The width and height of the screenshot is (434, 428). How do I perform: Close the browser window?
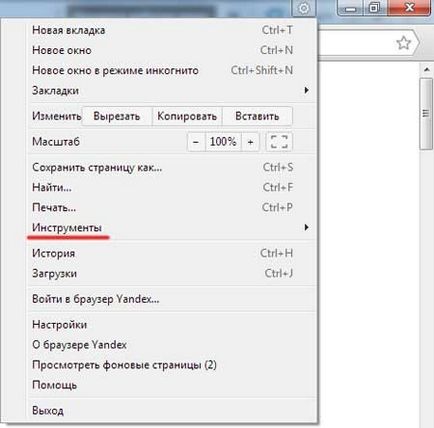coord(409,7)
